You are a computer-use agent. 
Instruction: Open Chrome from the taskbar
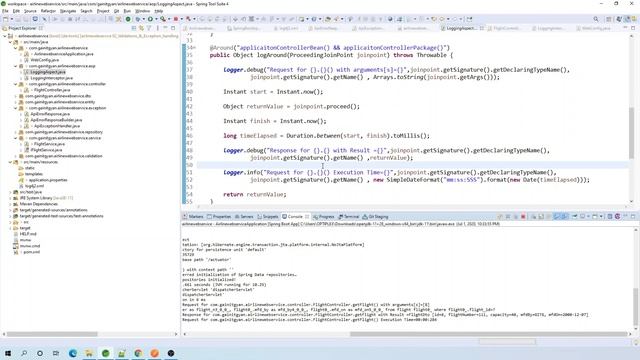[138, 353]
